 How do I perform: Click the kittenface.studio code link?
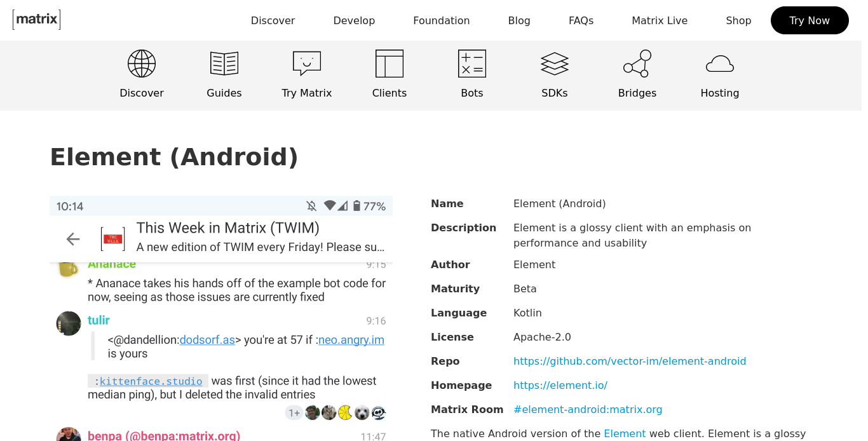[x=151, y=381]
